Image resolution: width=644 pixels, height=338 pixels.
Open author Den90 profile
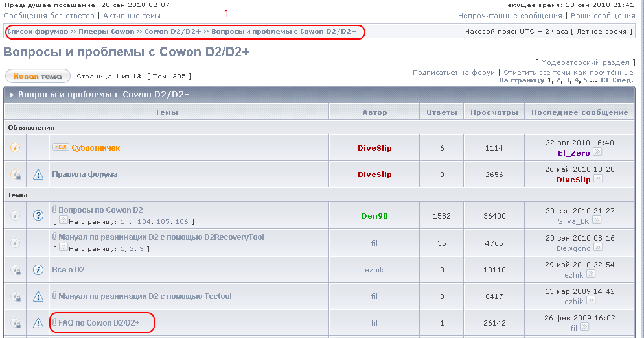point(374,216)
